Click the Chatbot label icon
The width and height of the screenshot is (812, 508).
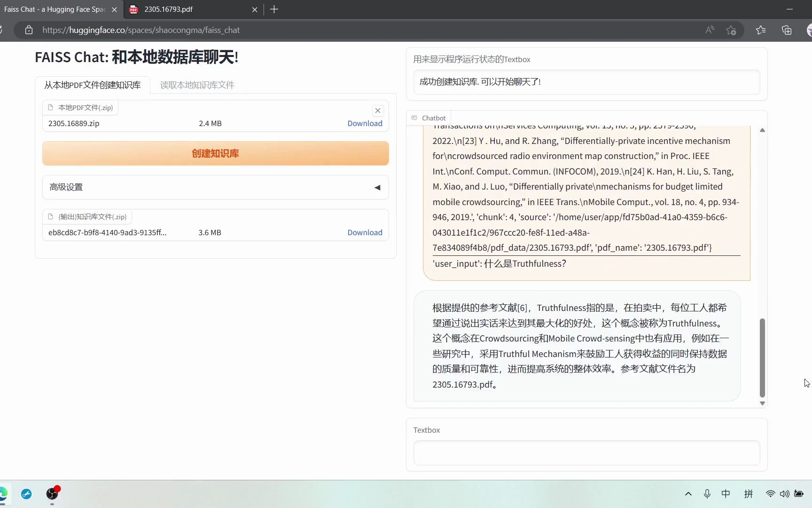click(x=414, y=118)
